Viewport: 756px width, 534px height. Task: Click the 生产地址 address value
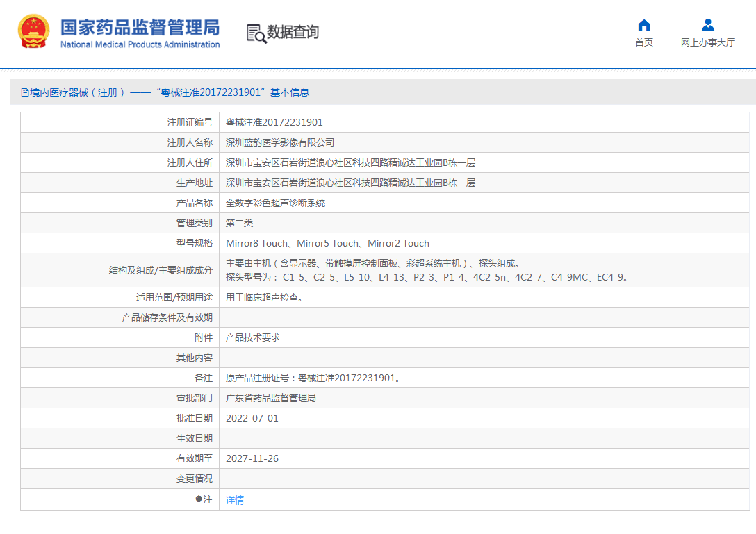tap(350, 183)
